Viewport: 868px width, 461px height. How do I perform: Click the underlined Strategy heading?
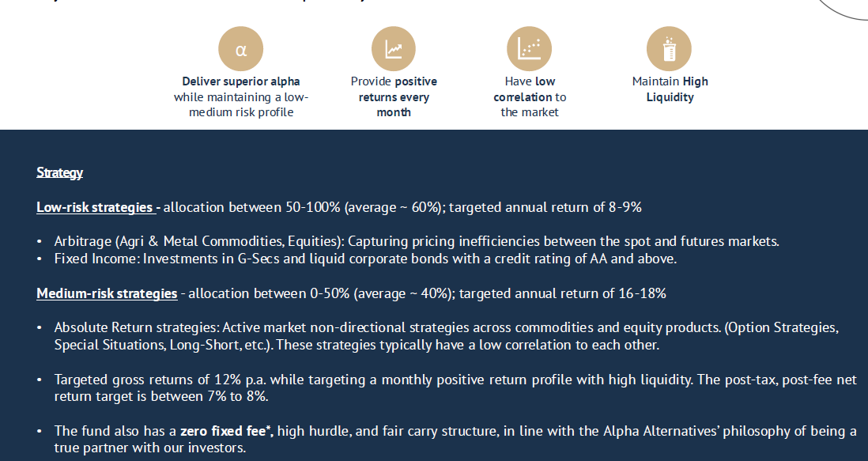[60, 172]
